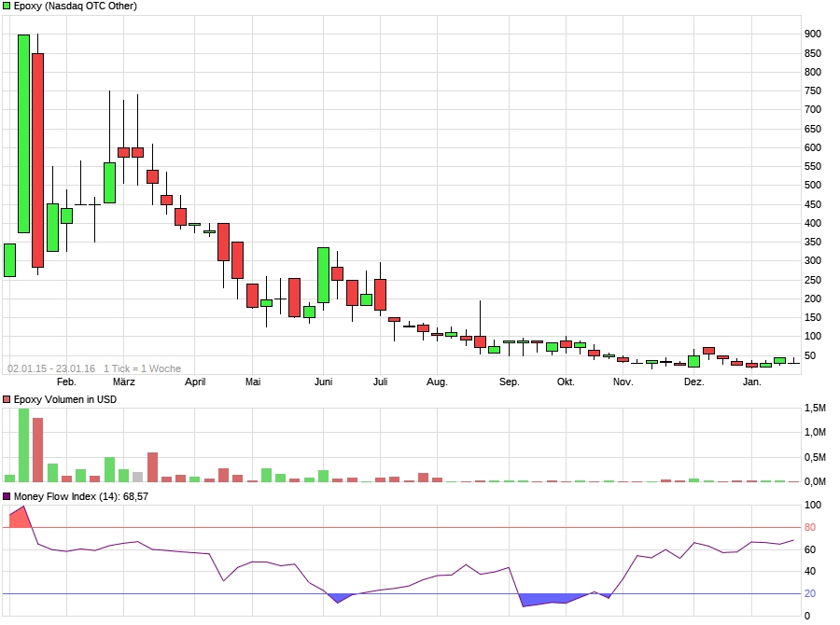Click the Juli month label

381,382
